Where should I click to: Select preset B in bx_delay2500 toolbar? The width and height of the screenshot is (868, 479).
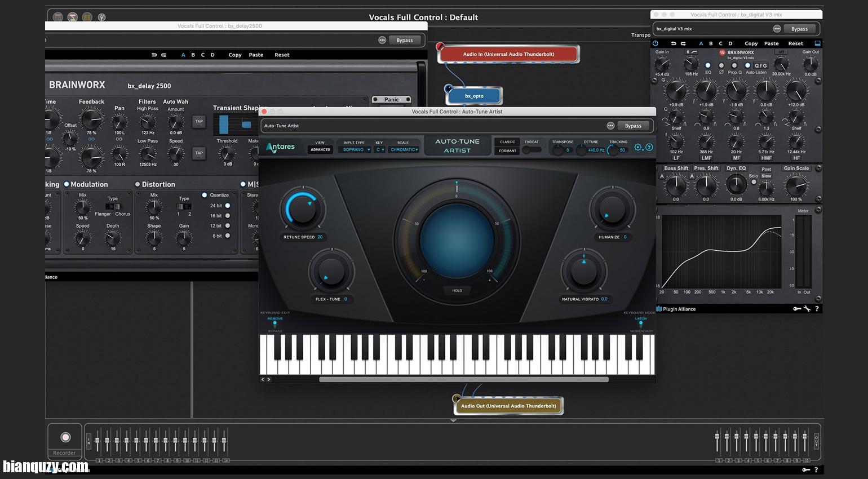(193, 55)
